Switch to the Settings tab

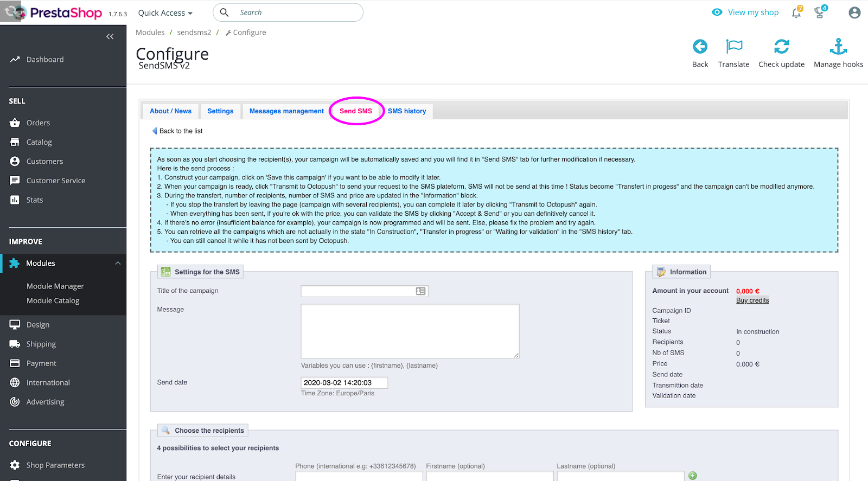pos(220,111)
